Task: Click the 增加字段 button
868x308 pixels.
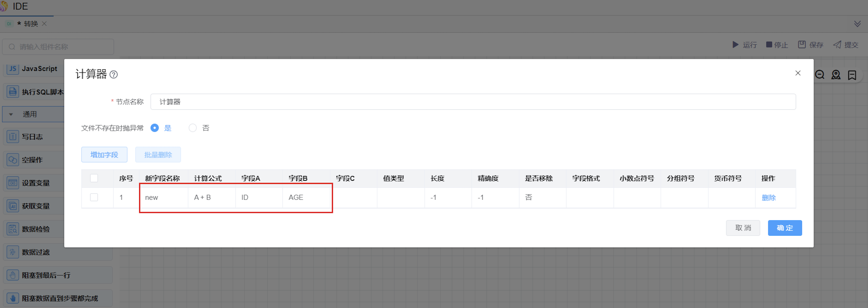Action: 104,155
